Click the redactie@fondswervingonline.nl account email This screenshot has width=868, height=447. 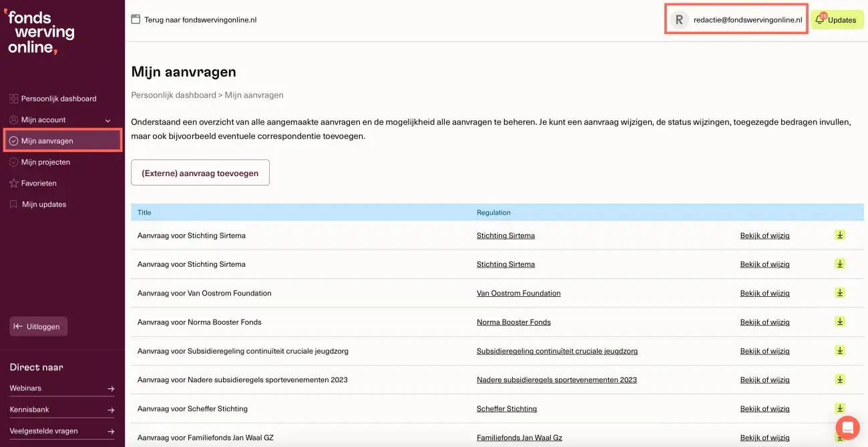point(748,19)
